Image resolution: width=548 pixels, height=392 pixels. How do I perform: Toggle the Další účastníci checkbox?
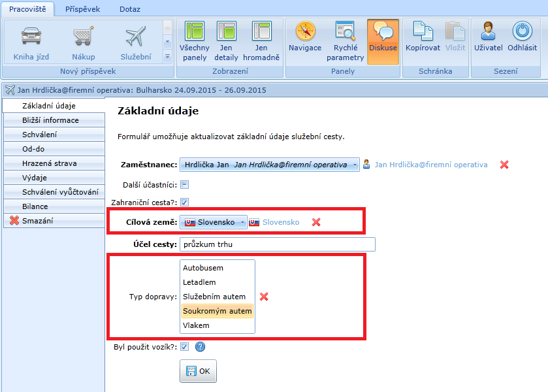tap(185, 184)
